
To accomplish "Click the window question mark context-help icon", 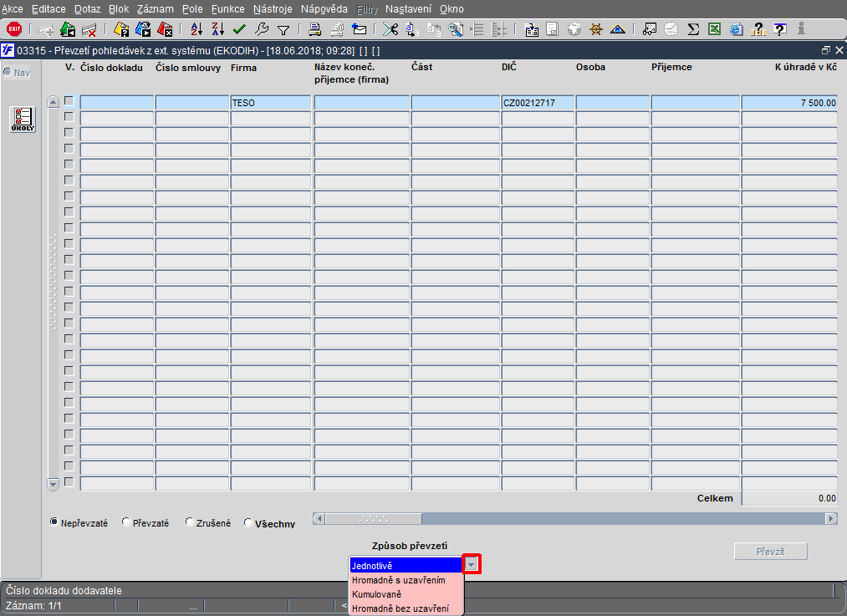I will pos(779,29).
